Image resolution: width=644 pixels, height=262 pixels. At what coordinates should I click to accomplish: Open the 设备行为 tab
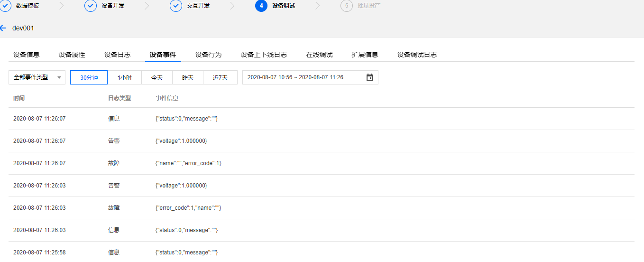[209, 55]
